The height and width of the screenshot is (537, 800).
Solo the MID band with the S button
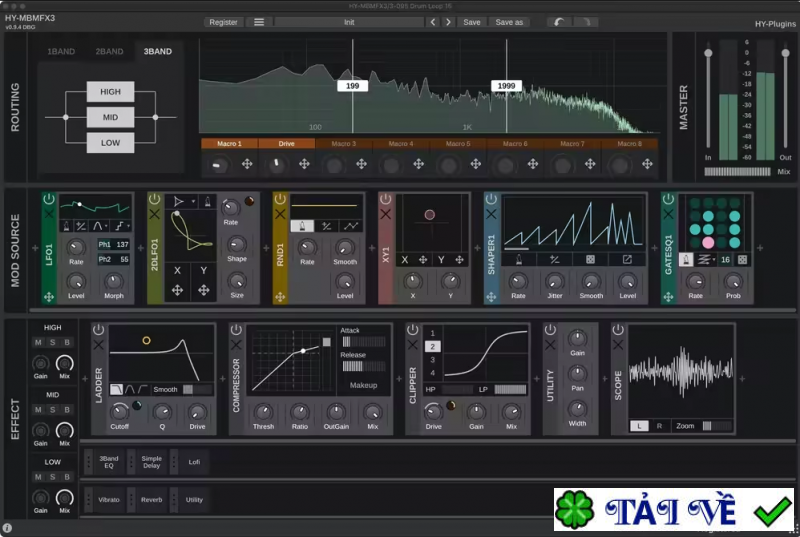(52, 410)
